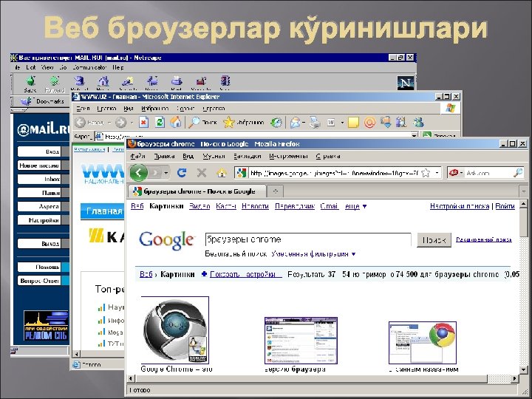Open Firefox Закладки menu

click(x=247, y=156)
